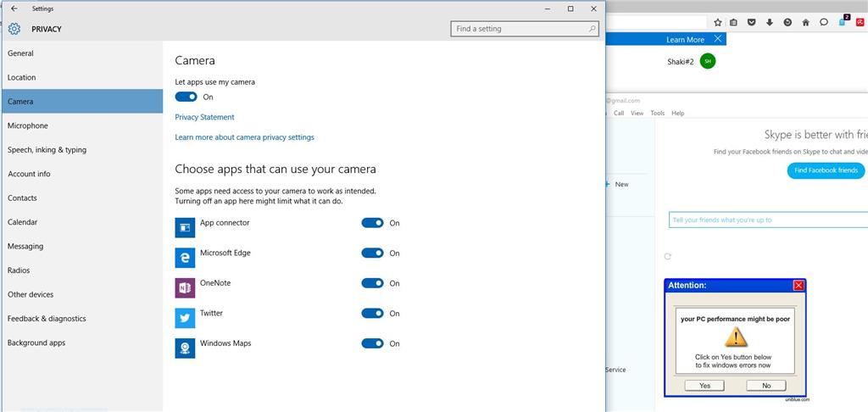Open browser bookmarks list icon

733,22
